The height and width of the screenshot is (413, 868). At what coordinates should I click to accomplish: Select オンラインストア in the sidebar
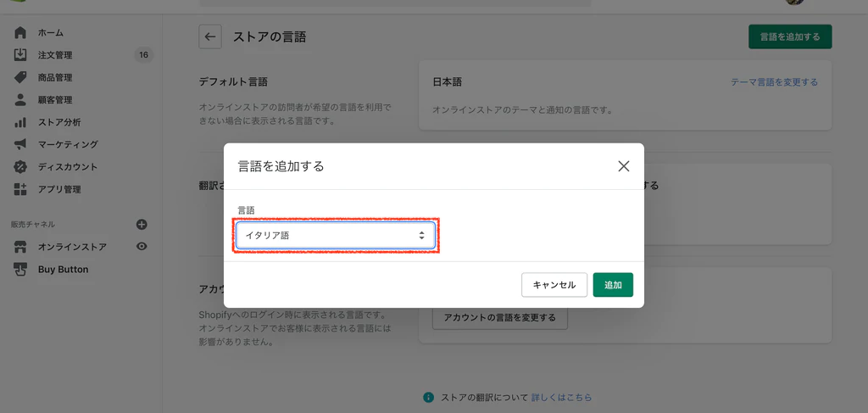pyautogui.click(x=72, y=247)
